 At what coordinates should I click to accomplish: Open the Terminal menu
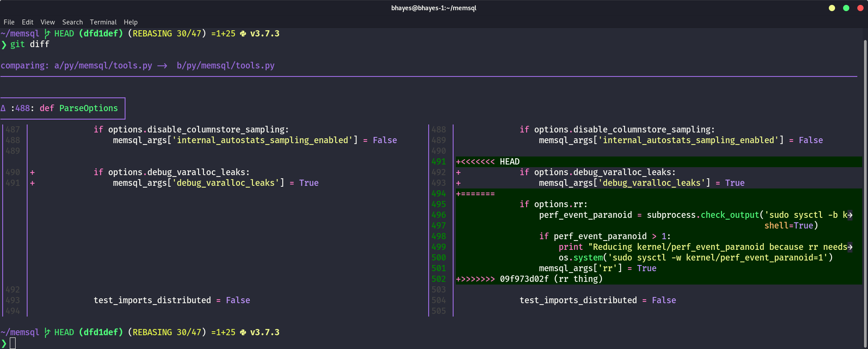(x=103, y=22)
